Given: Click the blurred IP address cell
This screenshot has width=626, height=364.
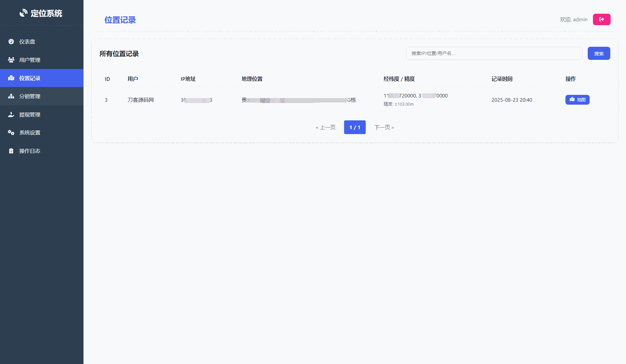Looking at the screenshot, I should pyautogui.click(x=196, y=100).
